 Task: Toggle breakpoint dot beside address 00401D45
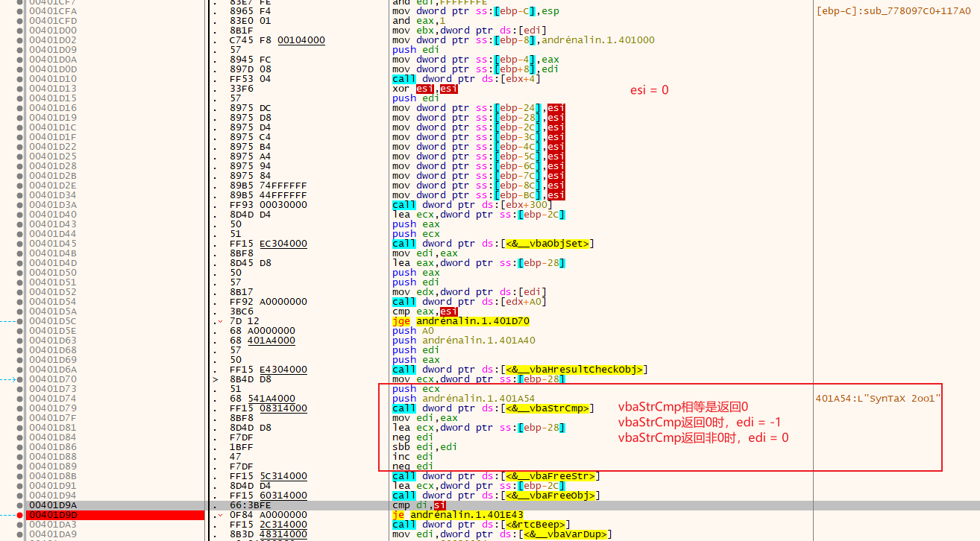[x=19, y=244]
